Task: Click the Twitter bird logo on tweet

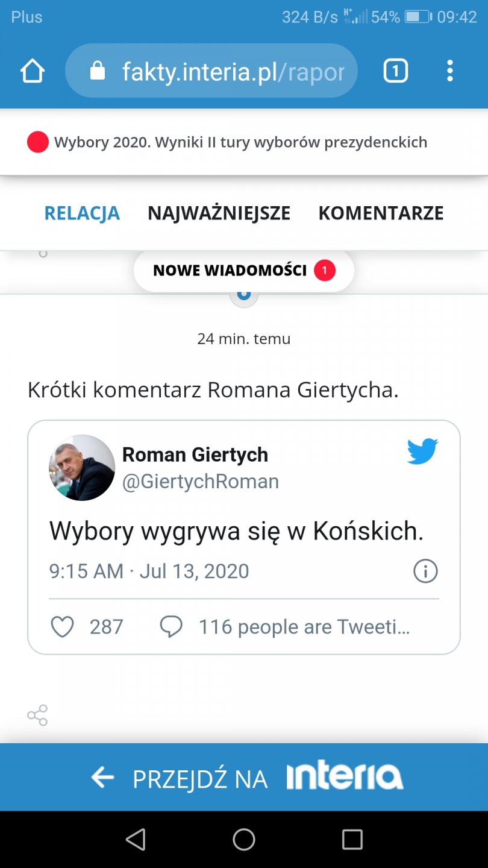Action: 422,452
